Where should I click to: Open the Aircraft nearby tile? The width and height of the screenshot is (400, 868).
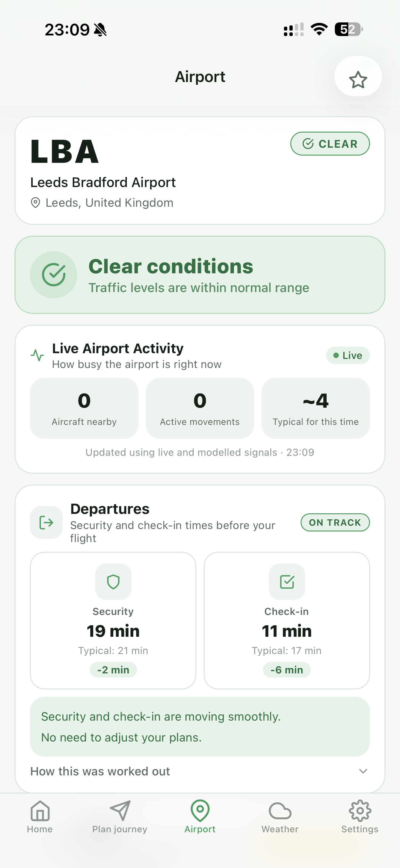pyautogui.click(x=84, y=408)
